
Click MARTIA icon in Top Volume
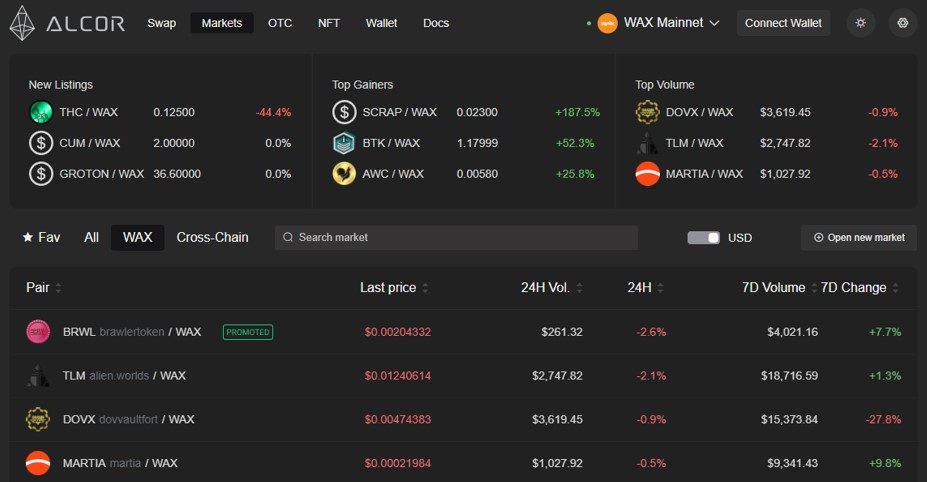(647, 174)
